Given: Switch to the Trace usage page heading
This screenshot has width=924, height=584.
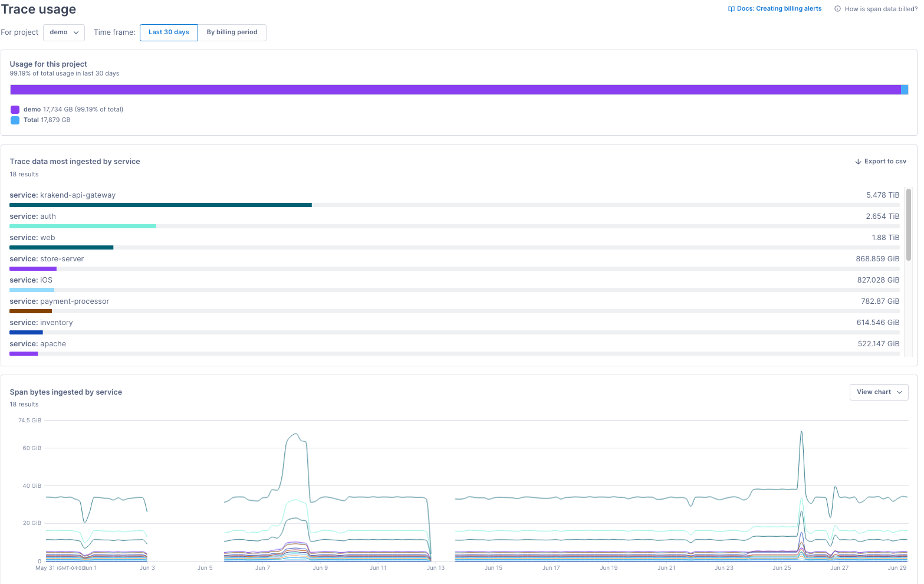Looking at the screenshot, I should point(38,9).
